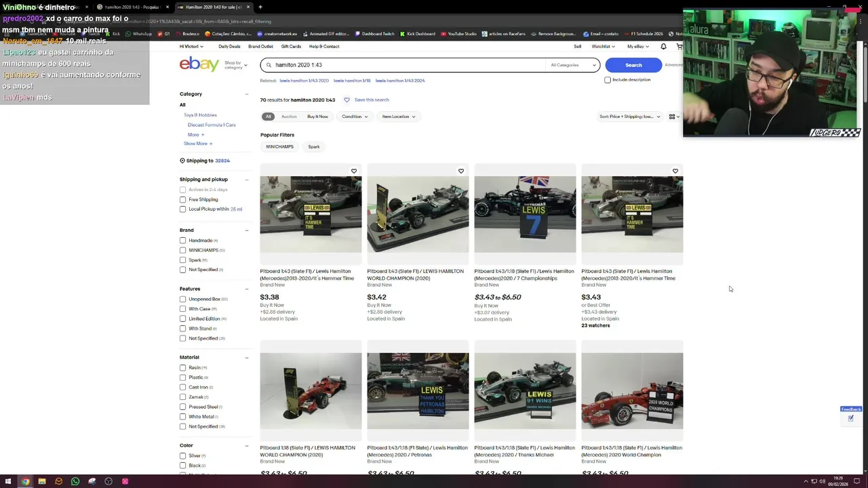
Task: Open Kick Dashboard bookmark
Action: coord(418,34)
